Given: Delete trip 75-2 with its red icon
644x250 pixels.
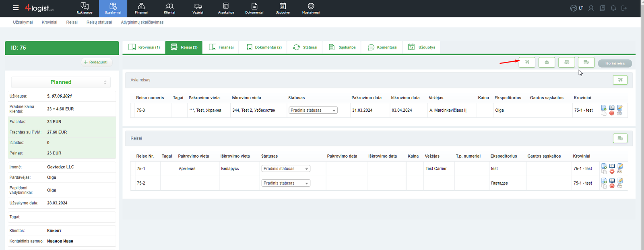Looking at the screenshot, I should tap(612, 186).
